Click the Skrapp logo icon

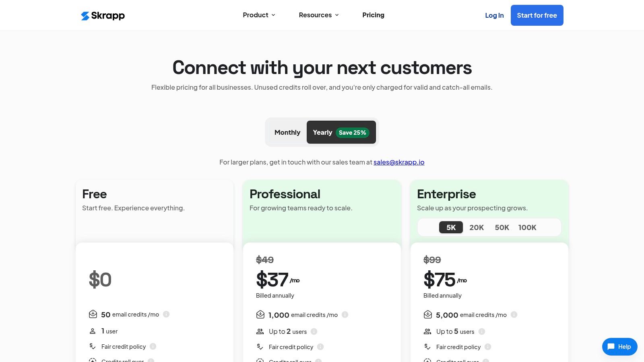tap(85, 16)
